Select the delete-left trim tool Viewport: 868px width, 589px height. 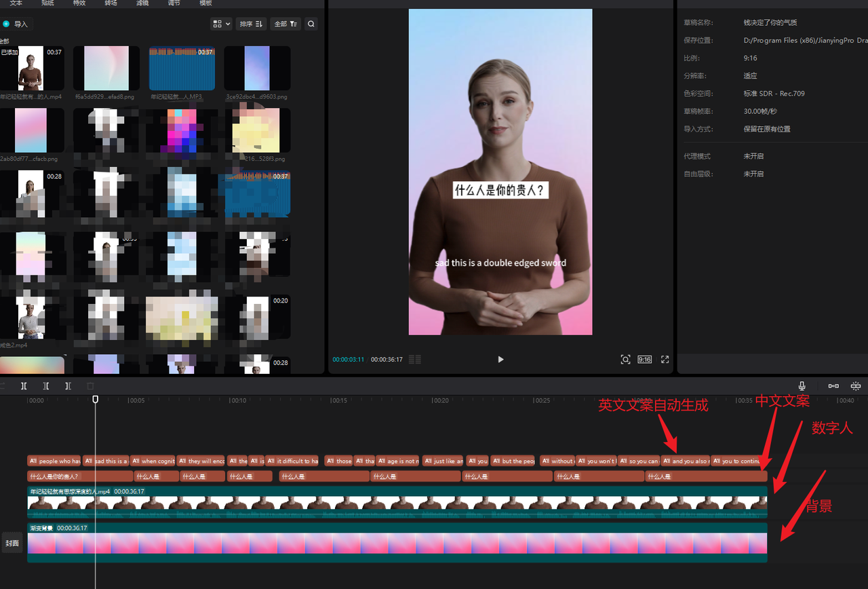tap(46, 385)
